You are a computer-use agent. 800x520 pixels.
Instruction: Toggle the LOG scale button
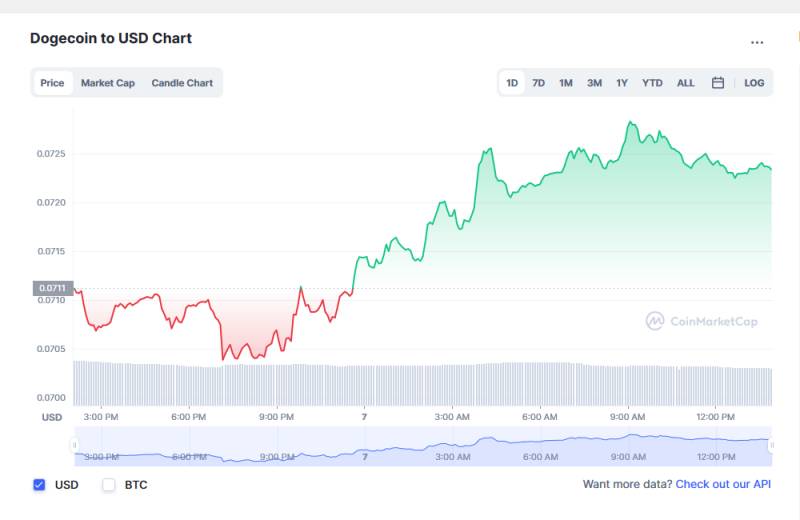tap(754, 83)
